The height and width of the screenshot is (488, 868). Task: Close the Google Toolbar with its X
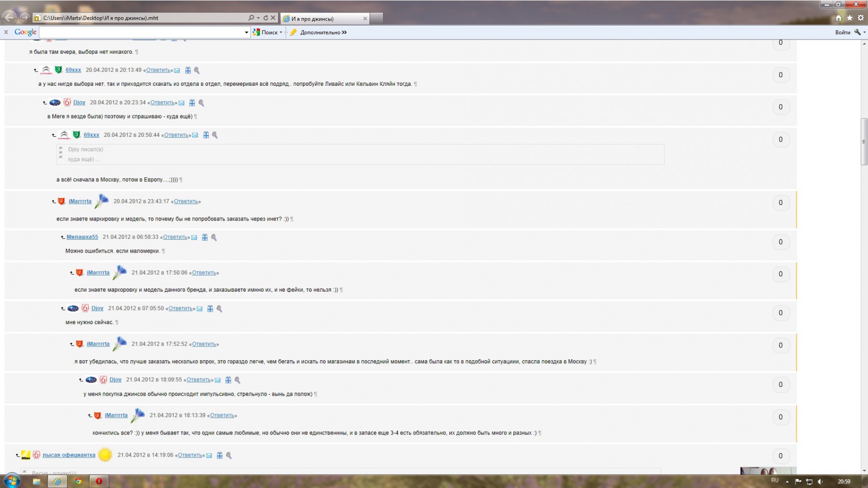pyautogui.click(x=6, y=32)
